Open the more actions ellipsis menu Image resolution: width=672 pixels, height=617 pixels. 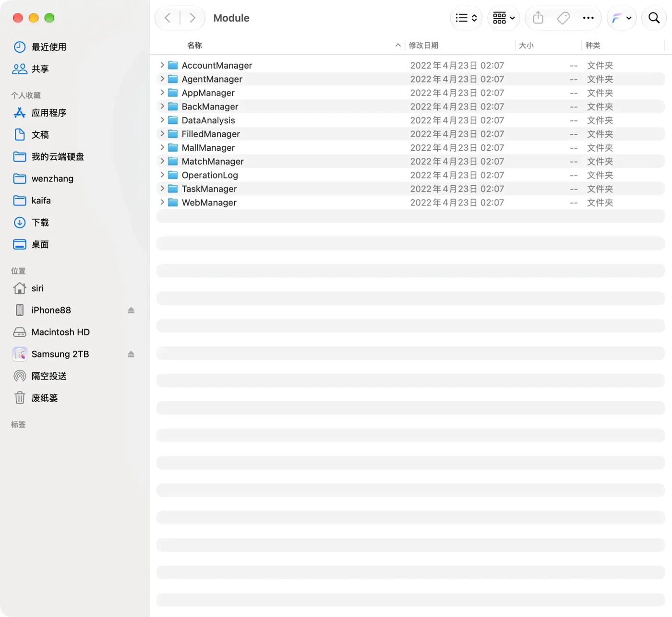[588, 18]
